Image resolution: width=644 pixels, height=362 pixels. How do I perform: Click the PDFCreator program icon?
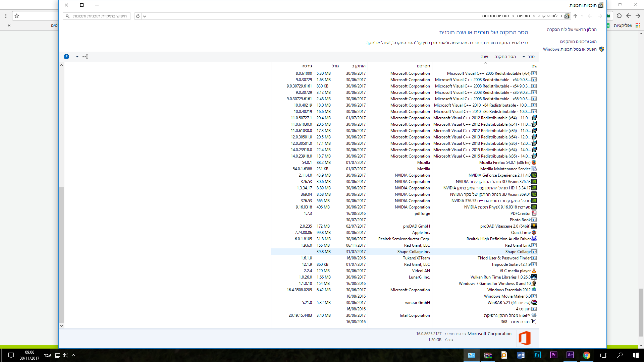[x=534, y=214]
